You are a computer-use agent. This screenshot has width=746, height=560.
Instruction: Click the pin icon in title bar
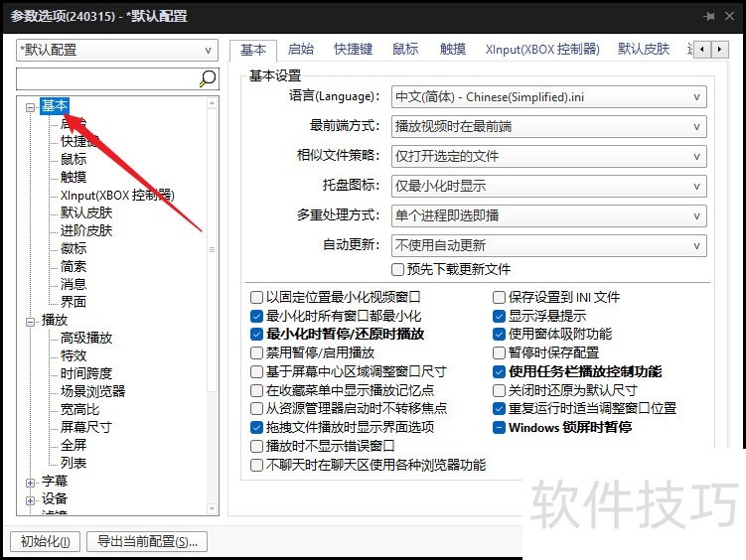709,17
